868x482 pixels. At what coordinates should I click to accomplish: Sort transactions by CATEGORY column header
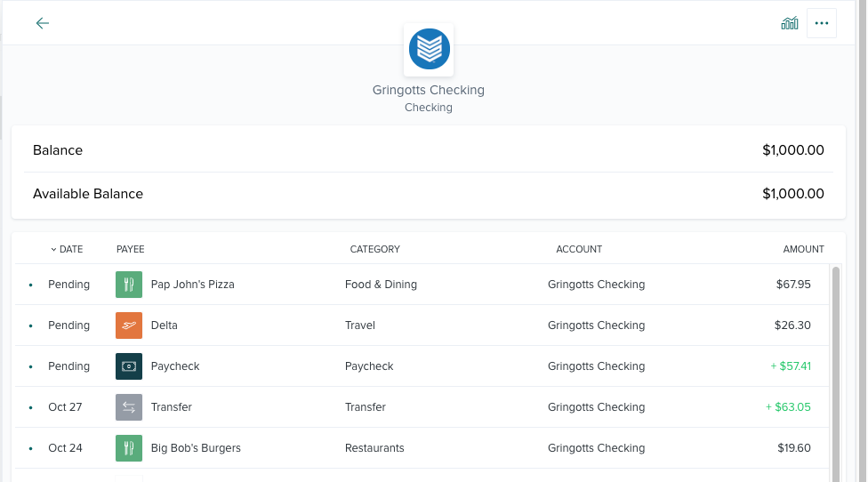point(374,249)
